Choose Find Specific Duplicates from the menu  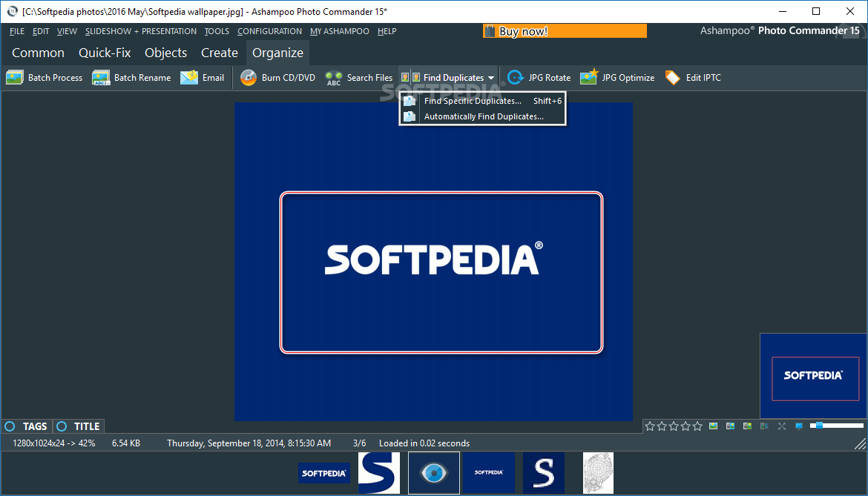point(481,101)
